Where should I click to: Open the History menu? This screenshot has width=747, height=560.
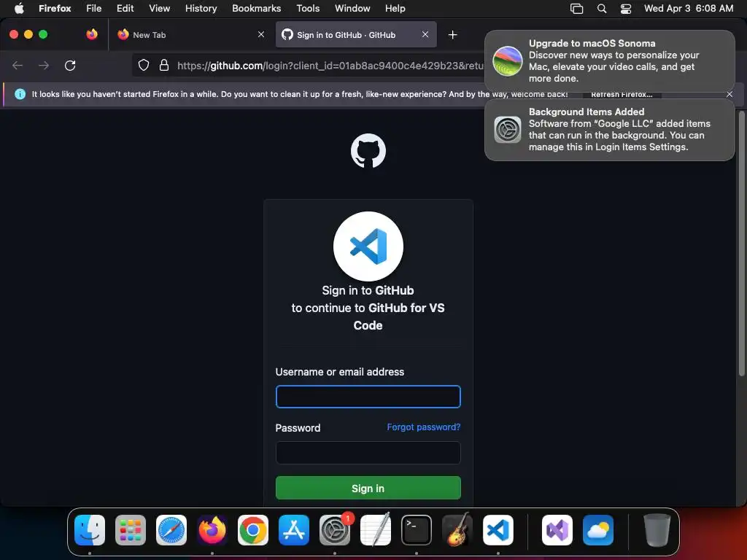(x=201, y=9)
